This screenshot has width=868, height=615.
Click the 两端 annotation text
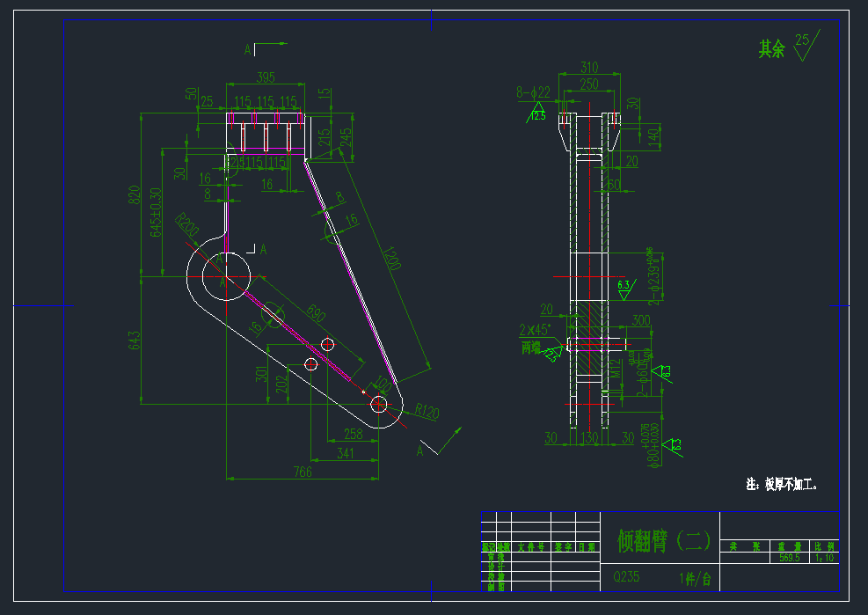[531, 348]
